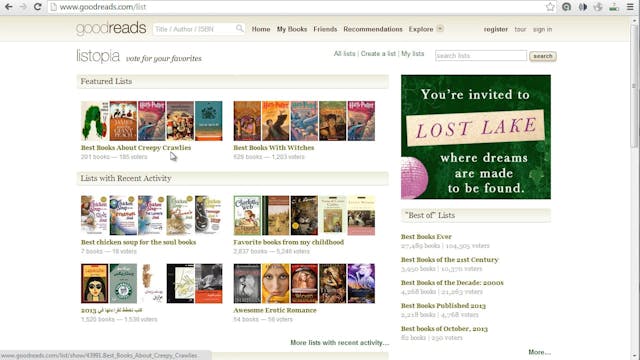Open Best Books Ever list
This screenshot has height=360, width=640.
[426, 236]
